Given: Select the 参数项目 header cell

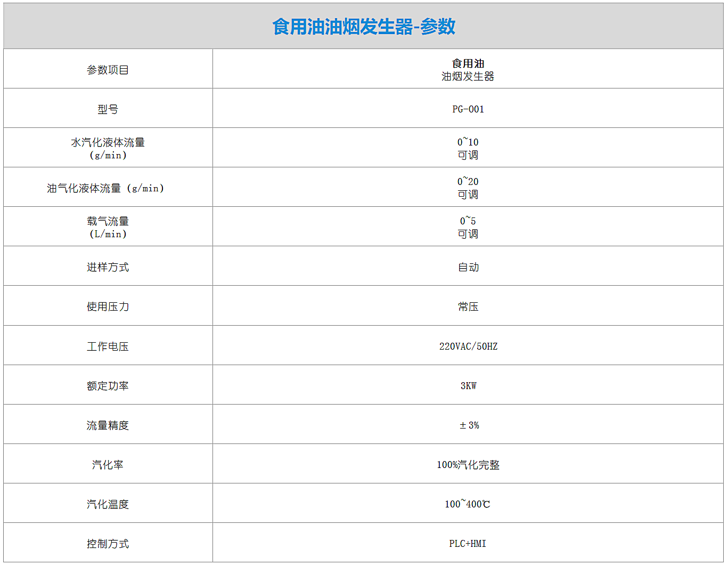Looking at the screenshot, I should [108, 70].
